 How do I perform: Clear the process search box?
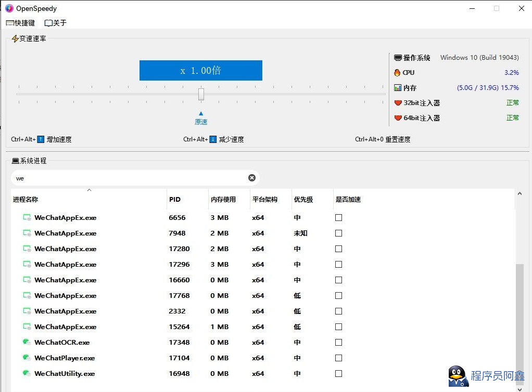[252, 178]
